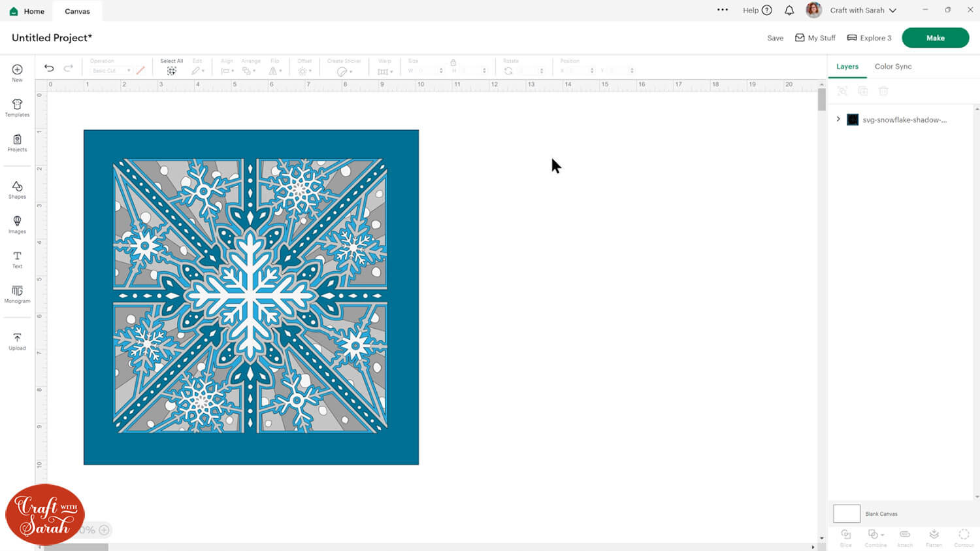Open My Stuff
980x551 pixels.
coord(815,38)
